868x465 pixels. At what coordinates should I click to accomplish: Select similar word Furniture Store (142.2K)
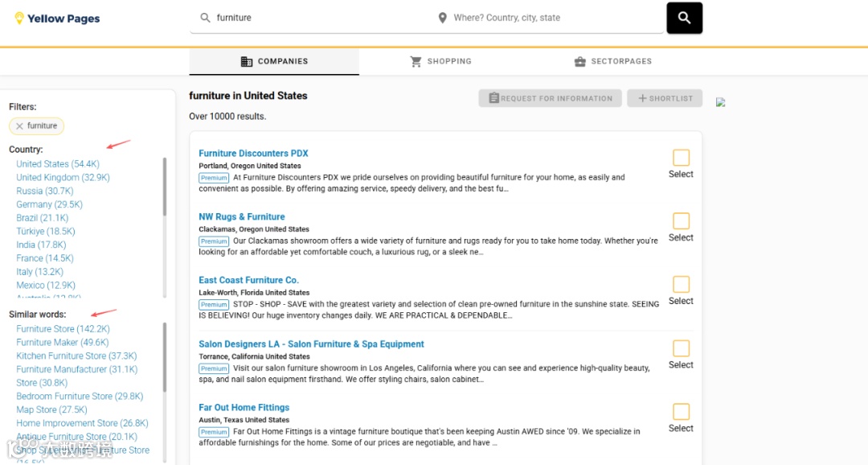tap(63, 329)
